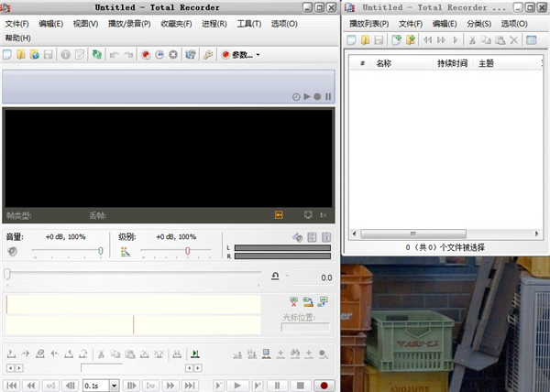Open the 播放列表(P) menu in playlist window
550x392 pixels.
(x=368, y=24)
